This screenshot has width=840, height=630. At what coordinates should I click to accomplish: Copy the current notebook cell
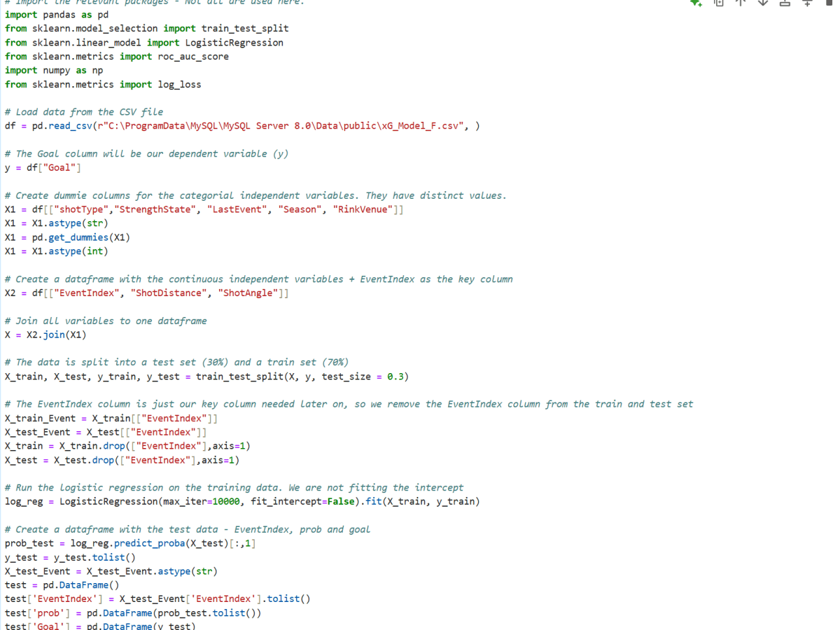tap(719, 4)
